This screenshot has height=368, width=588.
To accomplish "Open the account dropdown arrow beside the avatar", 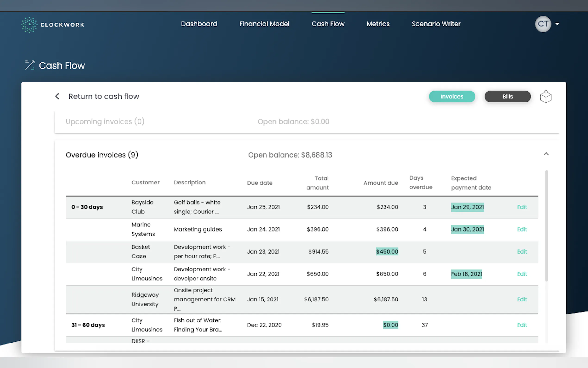I will 557,24.
